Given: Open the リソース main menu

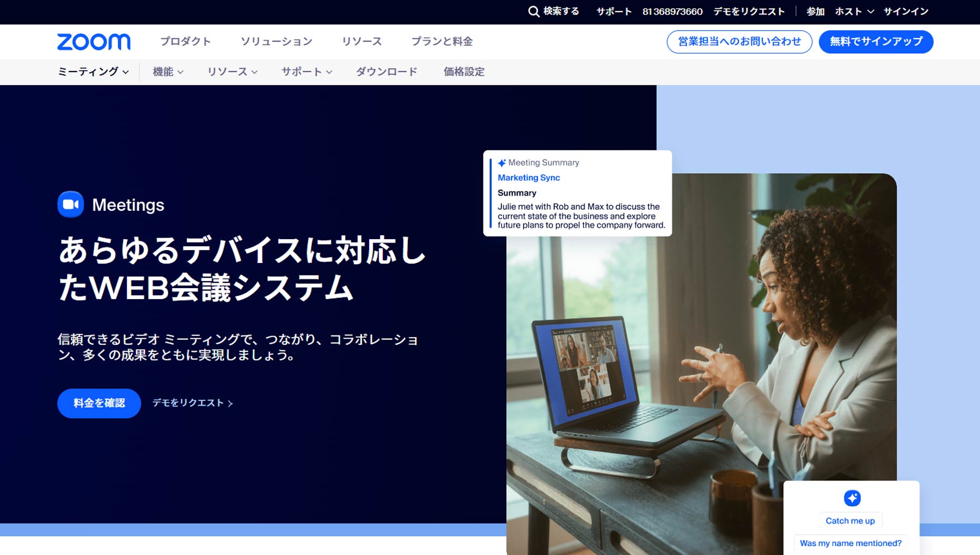Looking at the screenshot, I should [362, 41].
